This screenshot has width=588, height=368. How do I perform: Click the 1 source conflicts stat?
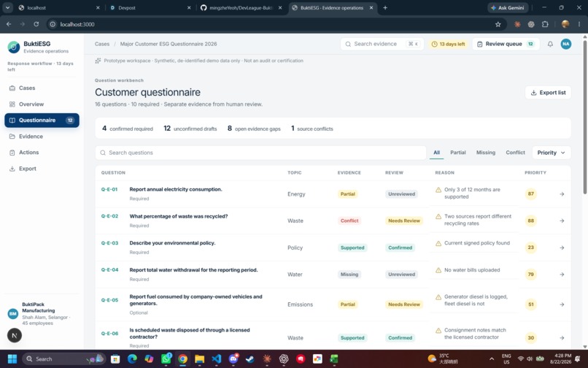(312, 129)
